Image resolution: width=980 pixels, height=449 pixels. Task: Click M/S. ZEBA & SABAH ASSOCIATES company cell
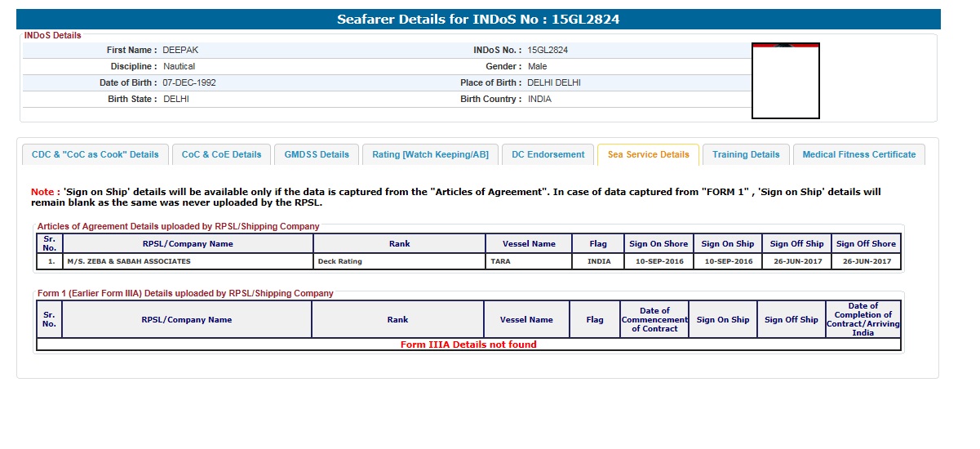(x=188, y=261)
